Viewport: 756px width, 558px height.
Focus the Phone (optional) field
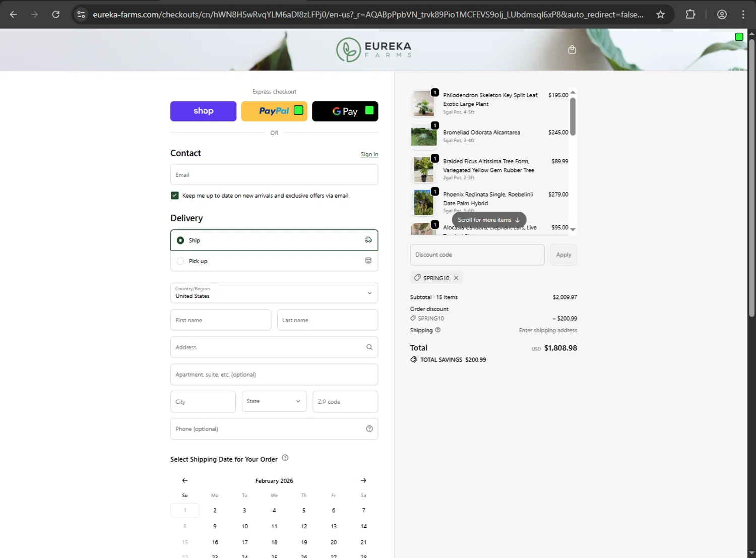coord(274,429)
